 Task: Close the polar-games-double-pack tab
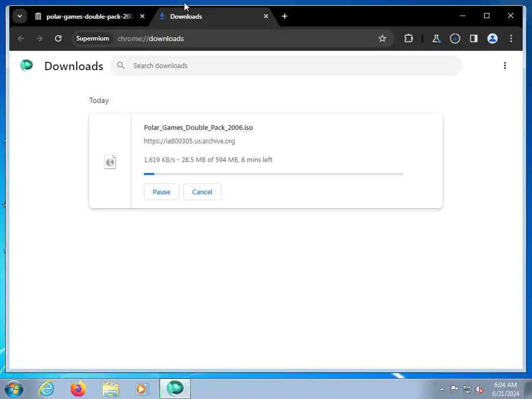[x=142, y=16]
